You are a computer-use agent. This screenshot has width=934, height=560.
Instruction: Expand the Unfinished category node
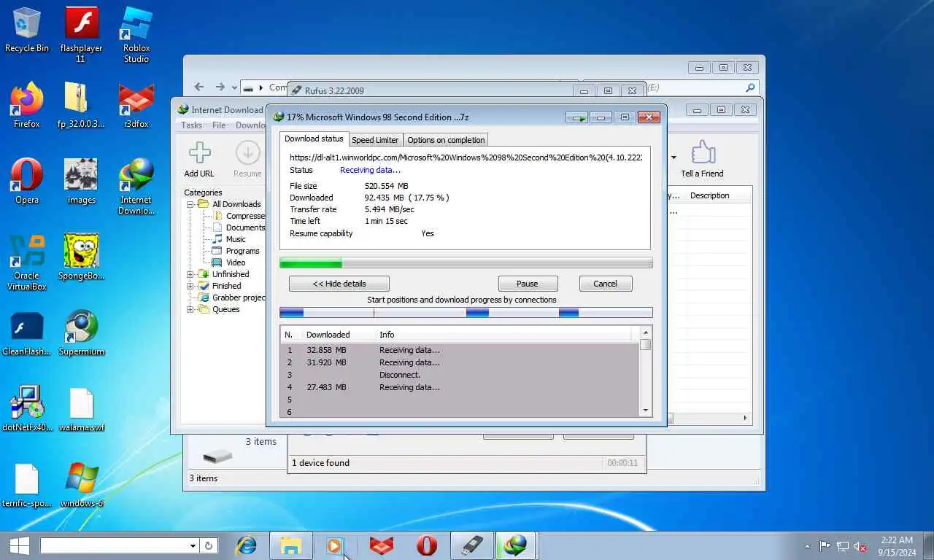[x=190, y=274]
